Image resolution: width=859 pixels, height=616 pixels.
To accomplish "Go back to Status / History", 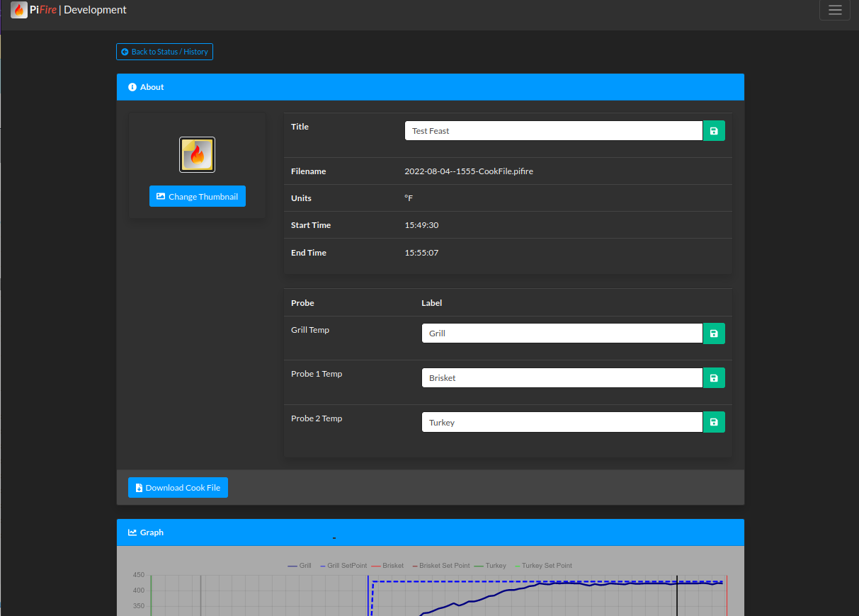I will coord(164,52).
